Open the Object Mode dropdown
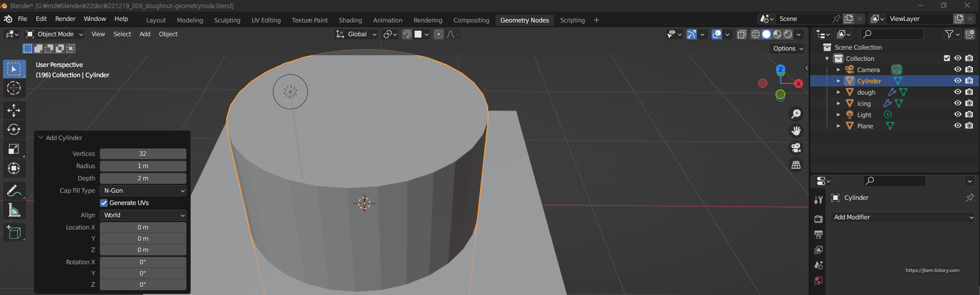This screenshot has width=980, height=295. click(55, 34)
